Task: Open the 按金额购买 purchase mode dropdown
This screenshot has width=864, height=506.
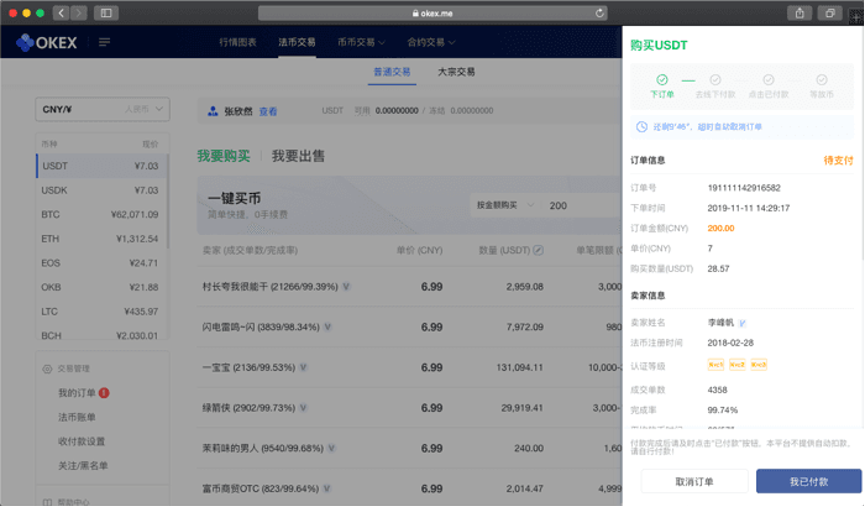Action: pos(505,205)
